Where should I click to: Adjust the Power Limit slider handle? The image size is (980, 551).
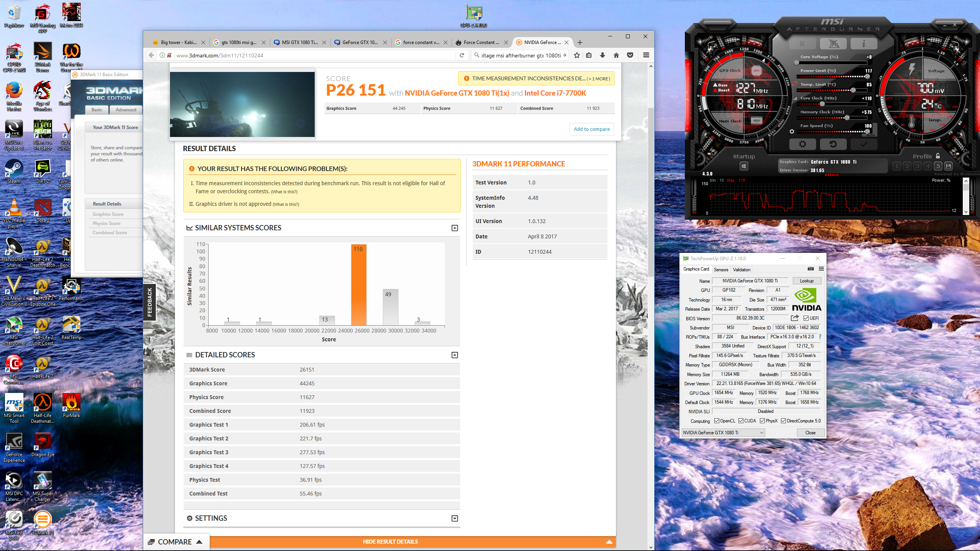coord(867,76)
